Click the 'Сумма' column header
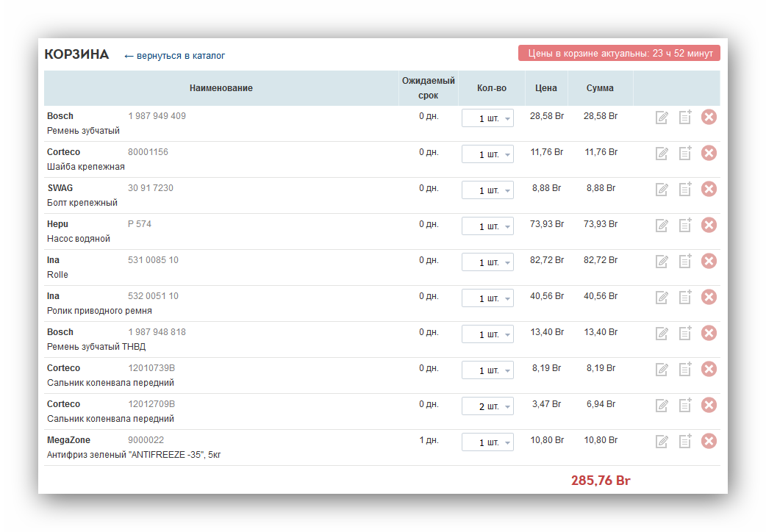This screenshot has width=766, height=532. tap(600, 88)
